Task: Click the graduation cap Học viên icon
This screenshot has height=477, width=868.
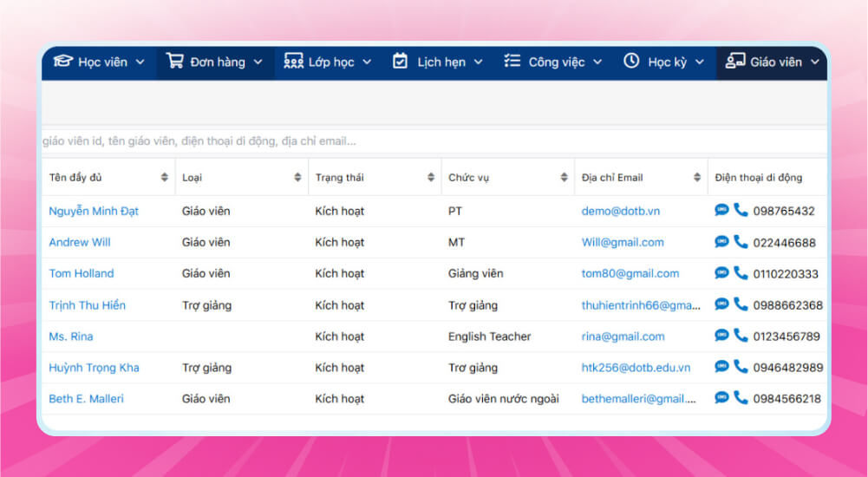Action: tap(63, 61)
